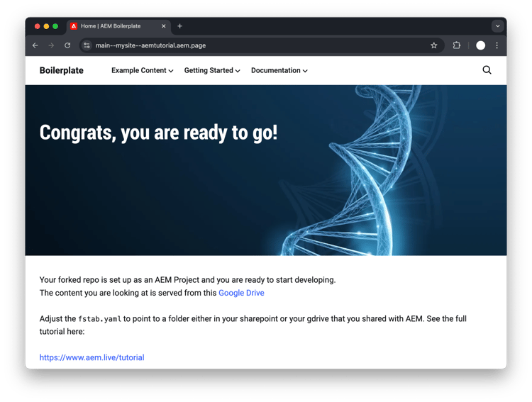Click the browser forward arrow
532x402 pixels.
(x=51, y=45)
